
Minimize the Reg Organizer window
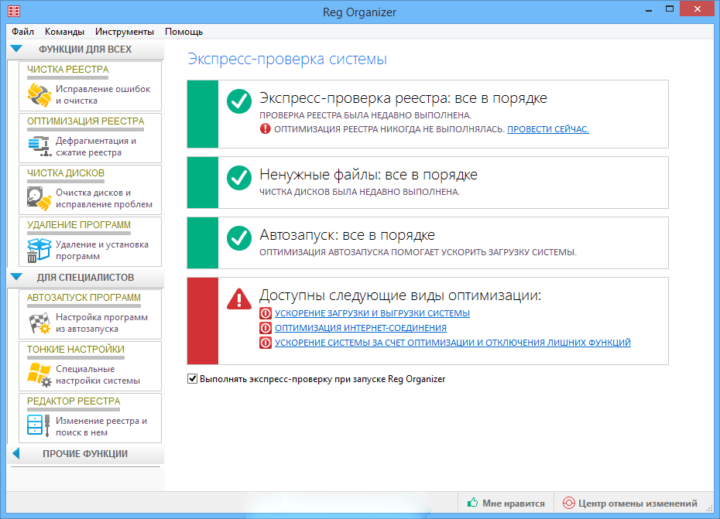click(649, 10)
